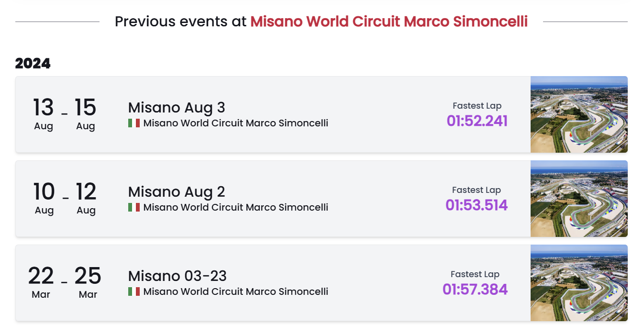Click the Italian flag beside Misano Aug 2
The image size is (644, 336).
pos(134,207)
